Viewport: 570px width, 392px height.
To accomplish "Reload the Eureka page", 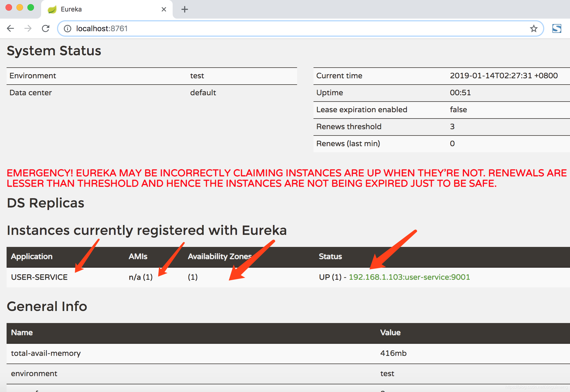I will pos(45,28).
